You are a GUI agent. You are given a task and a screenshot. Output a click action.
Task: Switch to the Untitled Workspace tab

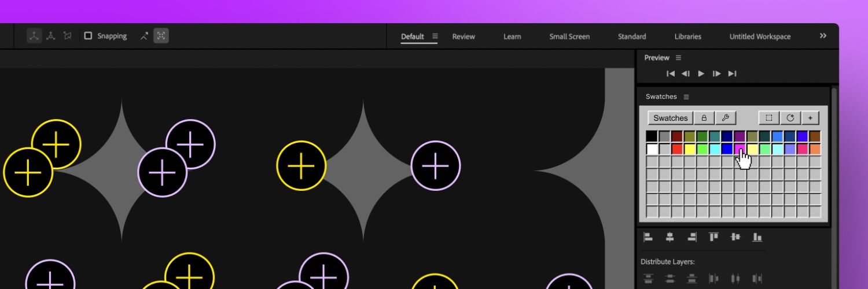tap(760, 36)
